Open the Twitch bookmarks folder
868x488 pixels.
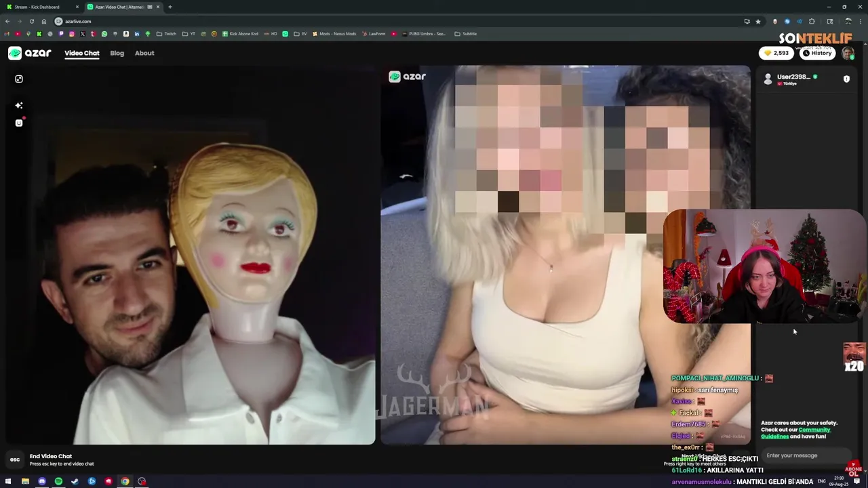click(166, 34)
